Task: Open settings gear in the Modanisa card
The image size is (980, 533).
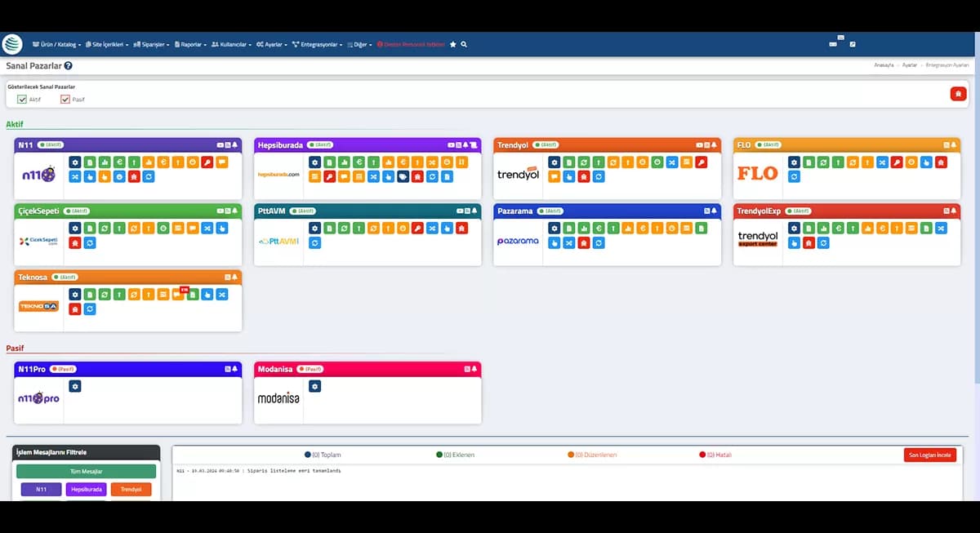Action: (314, 385)
